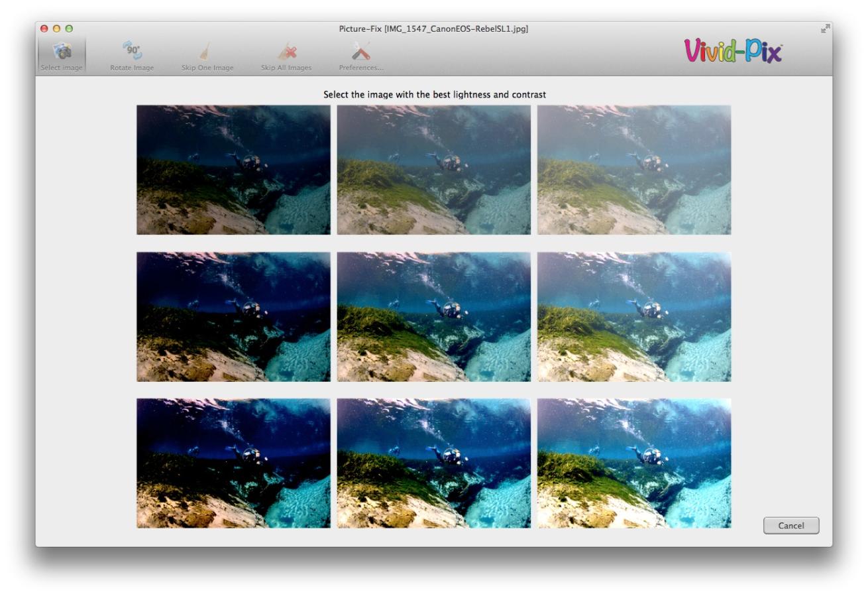
Task: Select the brightest bottom-right image variant
Action: pyautogui.click(x=634, y=463)
